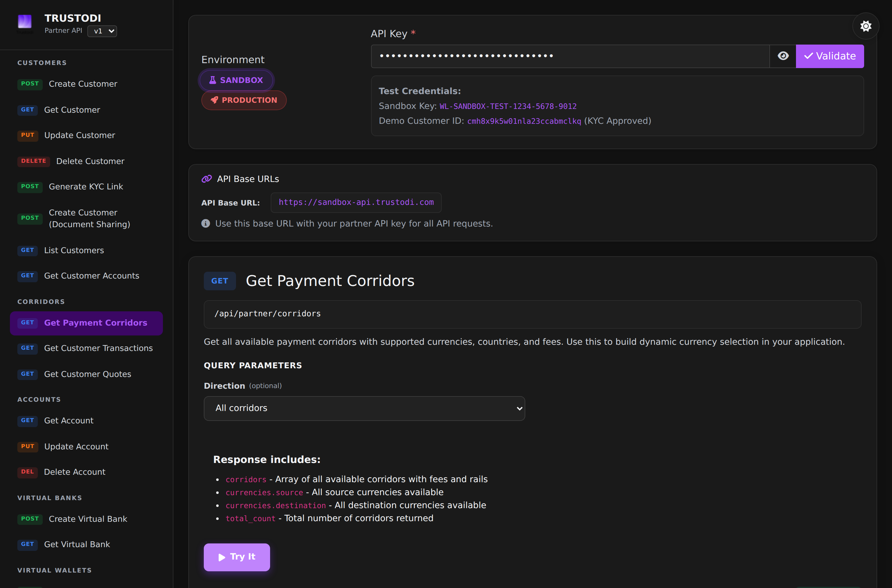Open Update Account endpoint

[x=86, y=447]
